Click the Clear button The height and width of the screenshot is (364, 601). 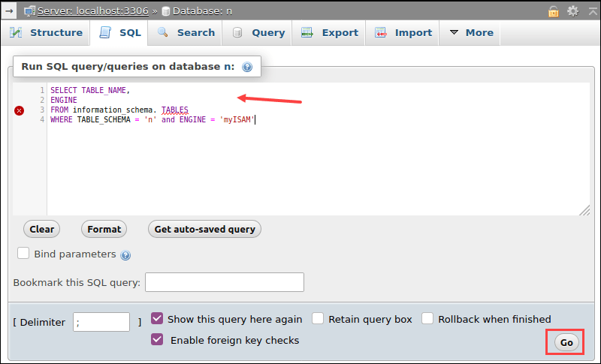coord(42,229)
